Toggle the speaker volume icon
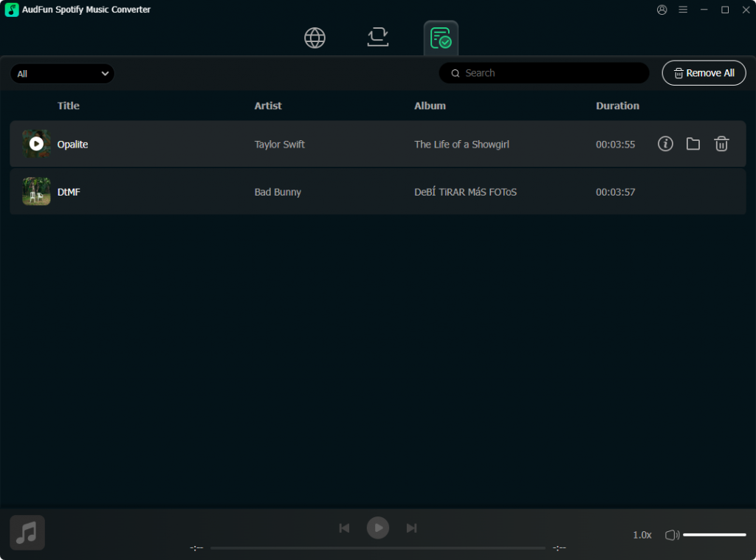This screenshot has height=560, width=756. coord(672,534)
